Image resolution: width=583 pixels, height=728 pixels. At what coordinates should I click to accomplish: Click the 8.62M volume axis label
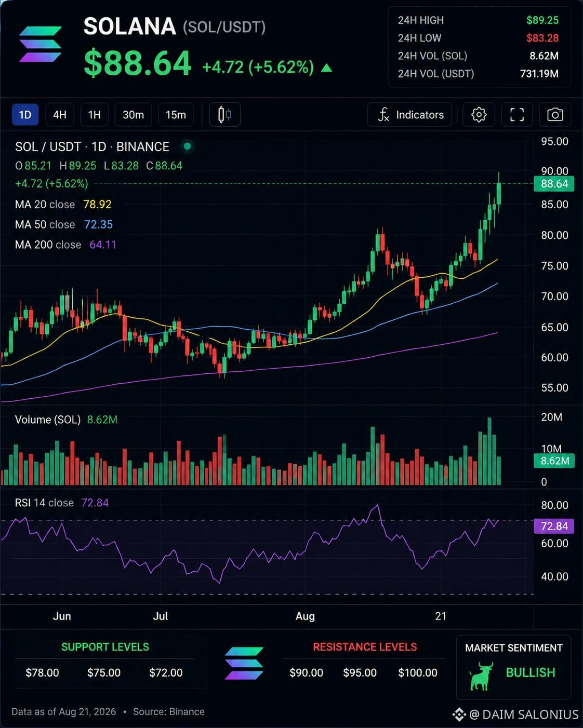point(554,461)
